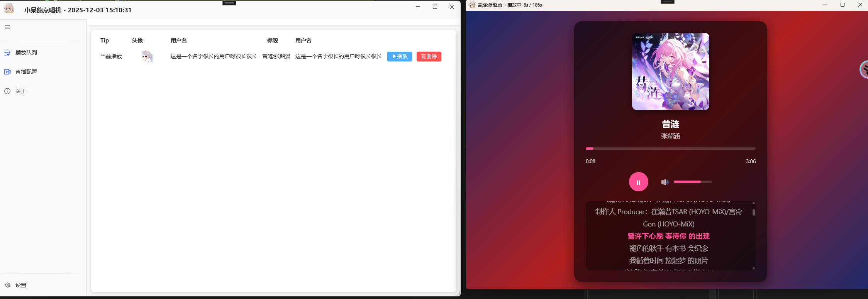Adjust the volume slider

click(693, 182)
